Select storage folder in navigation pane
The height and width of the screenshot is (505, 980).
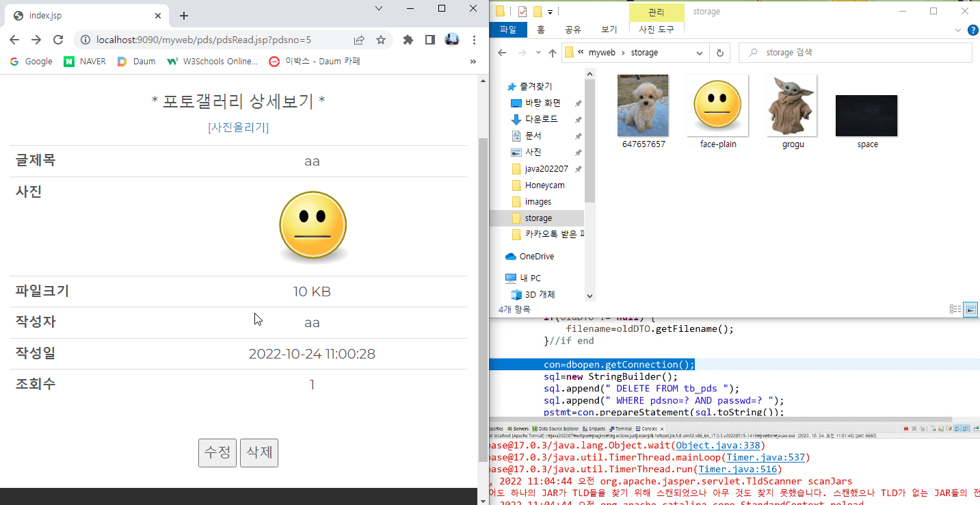pyautogui.click(x=538, y=218)
